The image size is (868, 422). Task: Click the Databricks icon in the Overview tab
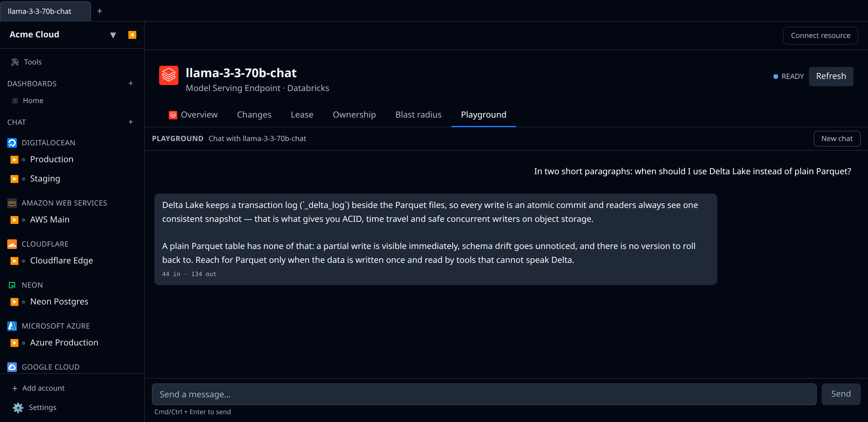[173, 115]
